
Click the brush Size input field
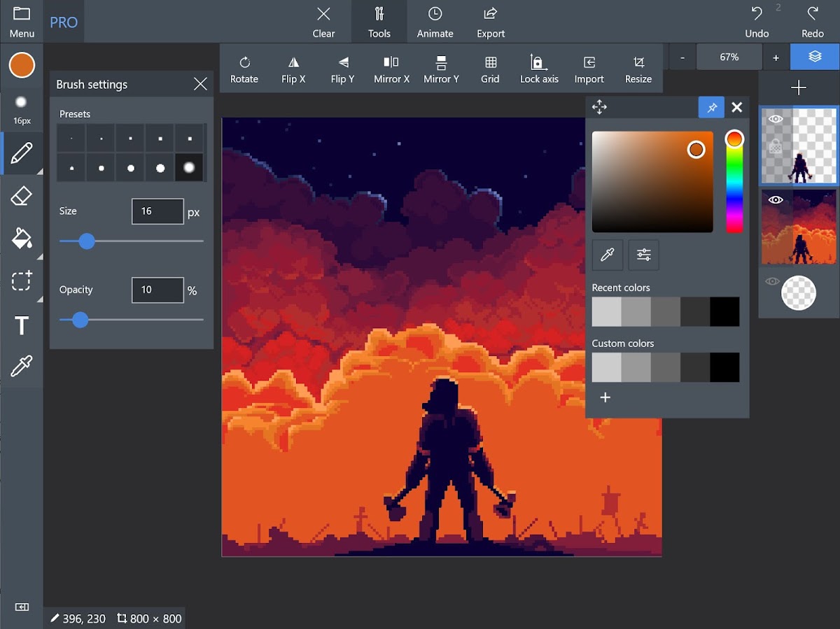point(157,211)
